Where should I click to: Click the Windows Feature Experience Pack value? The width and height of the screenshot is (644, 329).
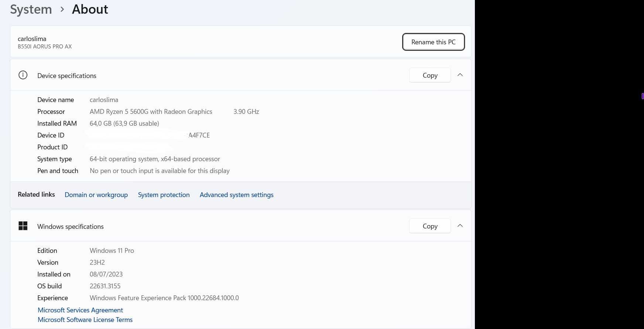(164, 298)
